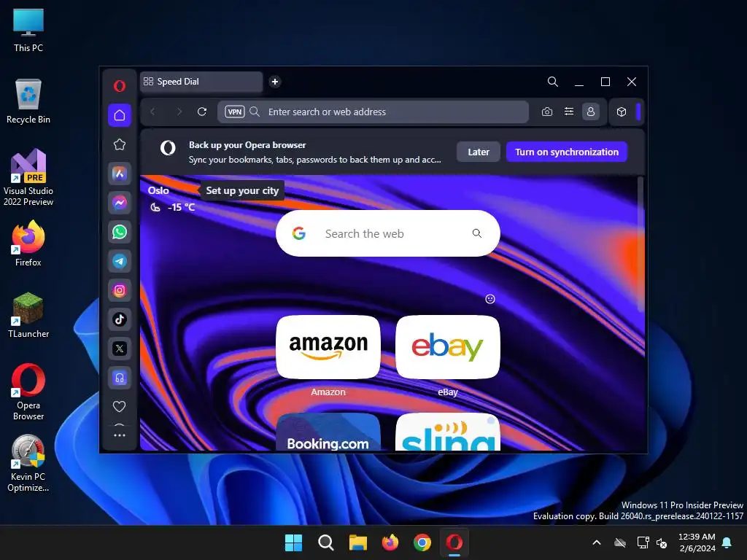
Task: Launch Firefox from the taskbar
Action: pyautogui.click(x=390, y=542)
